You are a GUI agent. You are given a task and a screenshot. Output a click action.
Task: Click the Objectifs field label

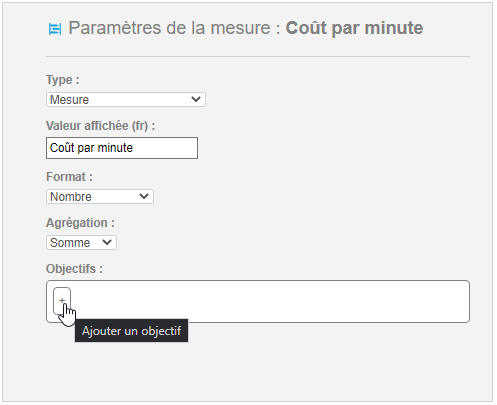pos(75,269)
